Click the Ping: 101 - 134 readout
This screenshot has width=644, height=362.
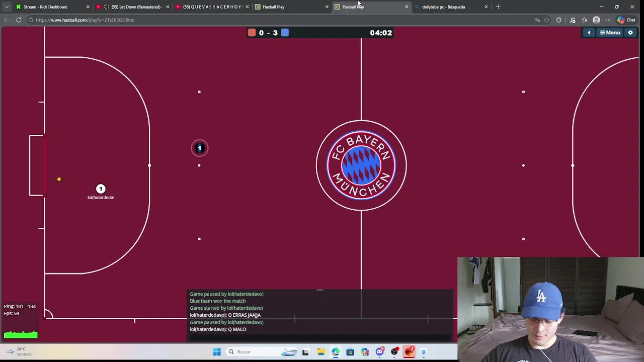[20, 306]
